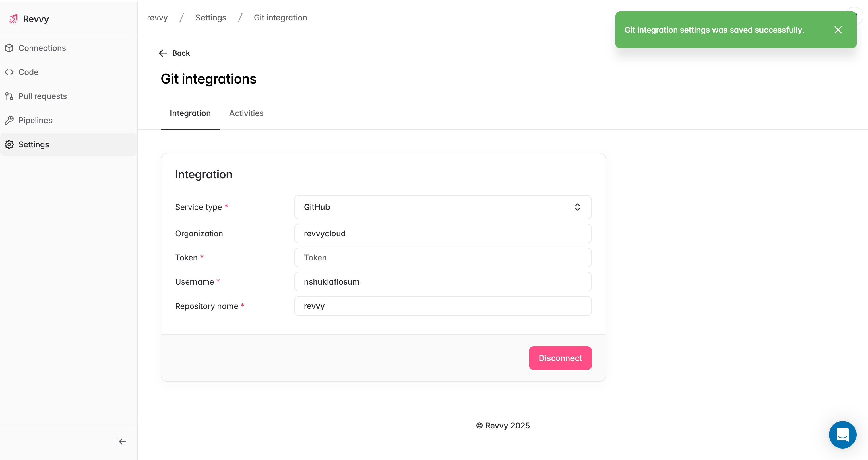Expand the Service type GitHub dropdown
This screenshot has height=460, width=868.
442,207
